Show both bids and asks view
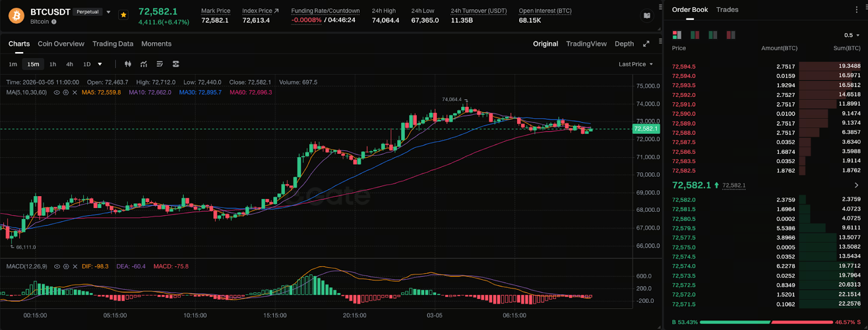The image size is (868, 330). tap(676, 35)
